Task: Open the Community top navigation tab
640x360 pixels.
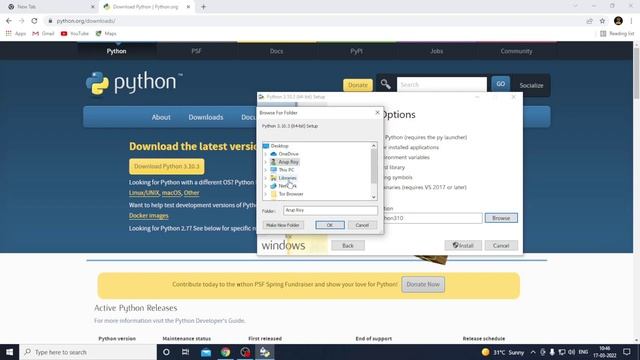Action: [516, 51]
